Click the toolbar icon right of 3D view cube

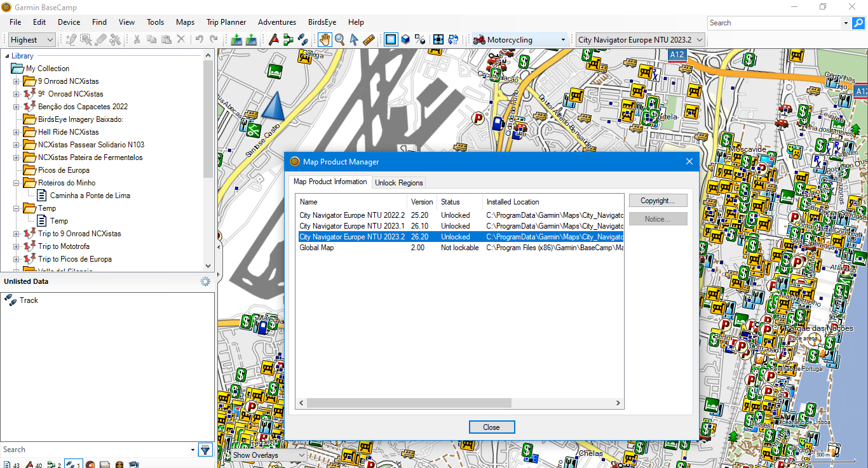(x=420, y=39)
